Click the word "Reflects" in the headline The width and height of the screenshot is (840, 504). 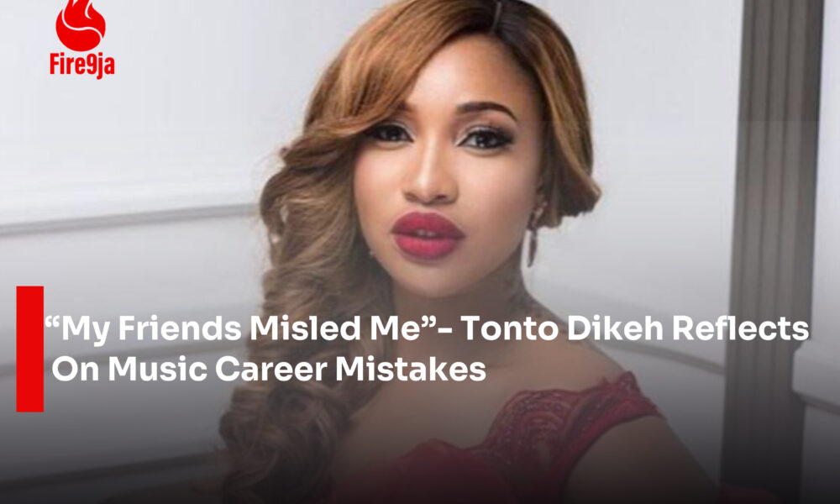tap(740, 328)
